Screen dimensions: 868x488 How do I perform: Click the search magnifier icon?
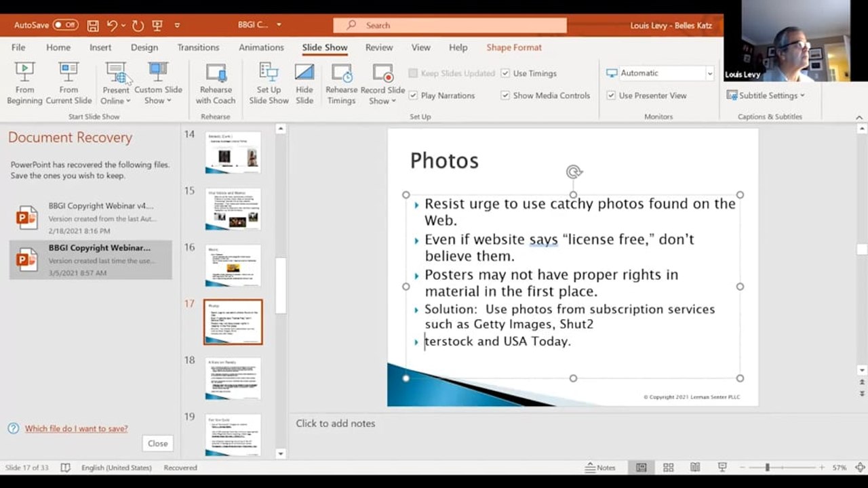point(351,25)
